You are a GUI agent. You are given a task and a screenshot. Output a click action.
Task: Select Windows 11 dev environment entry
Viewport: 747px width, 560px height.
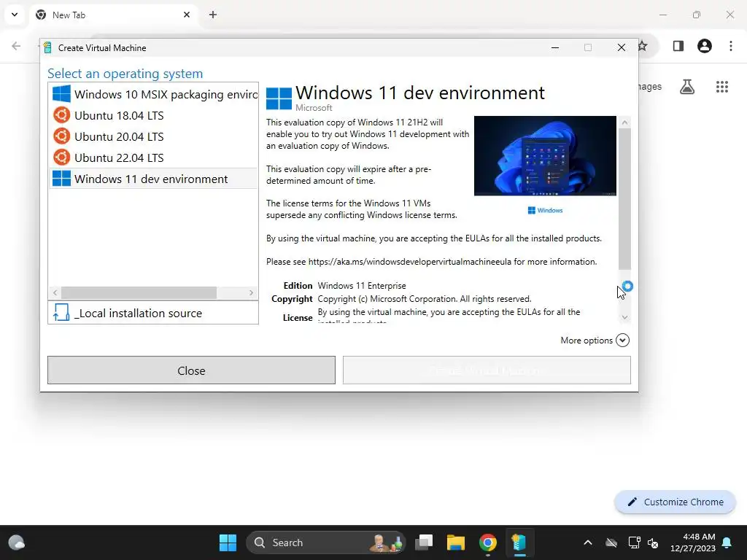[x=153, y=179]
